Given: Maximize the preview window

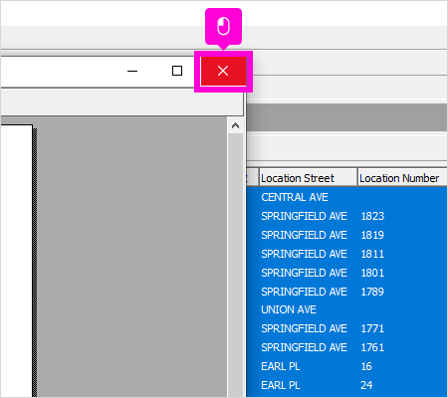Looking at the screenshot, I should 177,71.
